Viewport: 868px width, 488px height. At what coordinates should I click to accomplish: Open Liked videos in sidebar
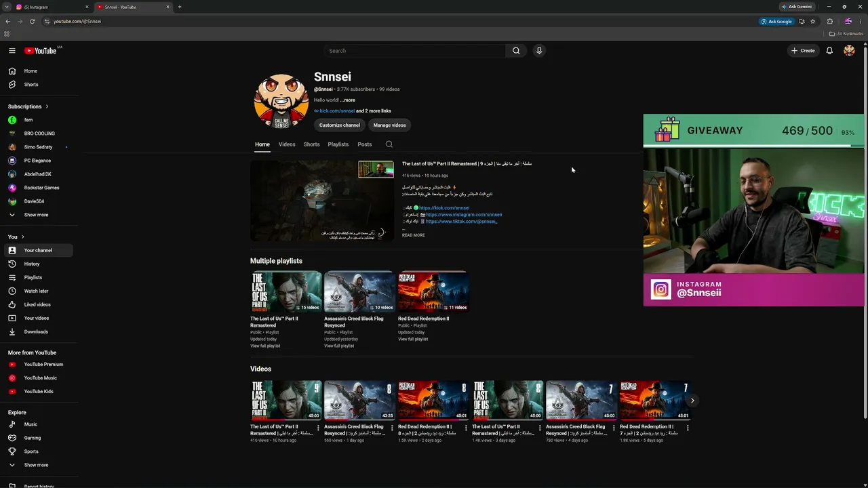click(38, 304)
